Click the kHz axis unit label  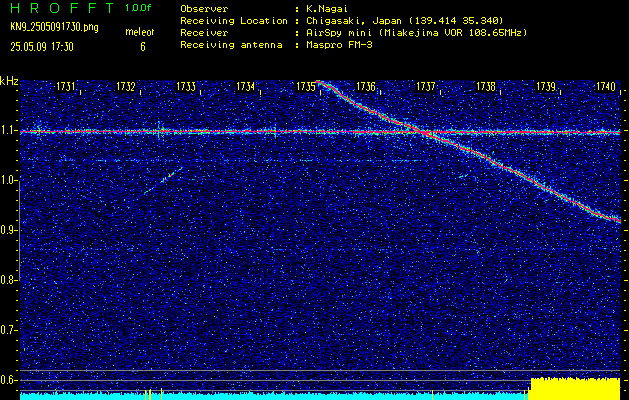point(9,81)
